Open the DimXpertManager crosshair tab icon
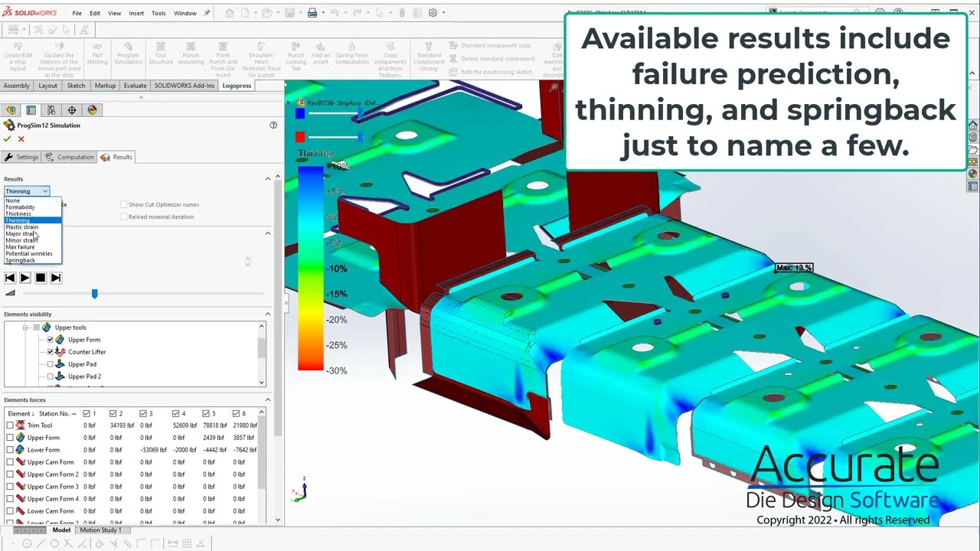Image resolution: width=980 pixels, height=551 pixels. tap(72, 110)
